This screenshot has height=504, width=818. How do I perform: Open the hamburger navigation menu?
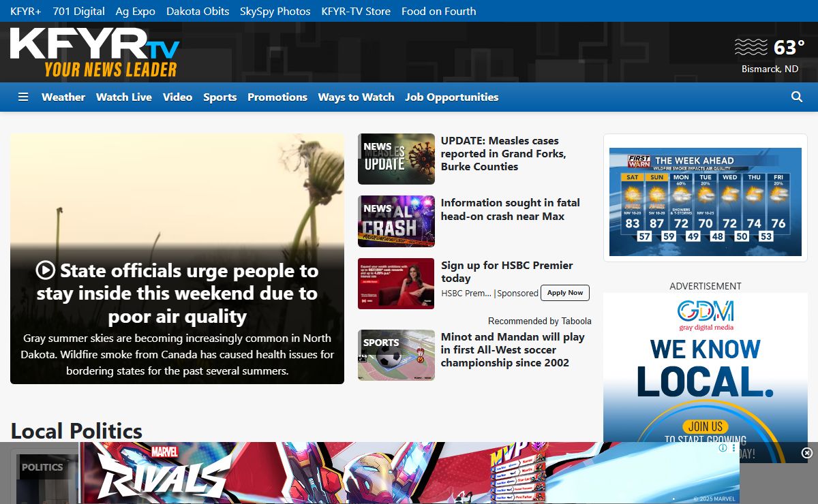click(23, 97)
